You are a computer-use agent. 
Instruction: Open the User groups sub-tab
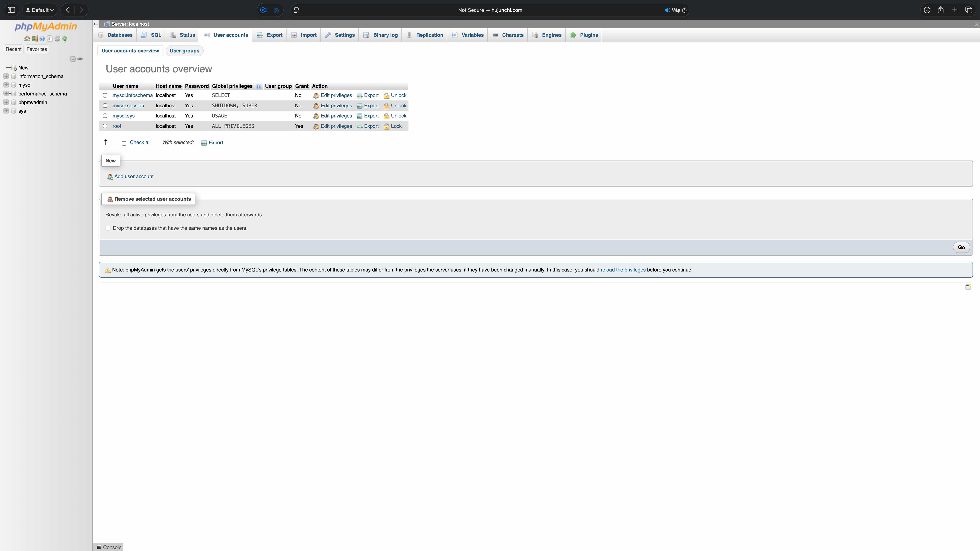[x=185, y=51]
